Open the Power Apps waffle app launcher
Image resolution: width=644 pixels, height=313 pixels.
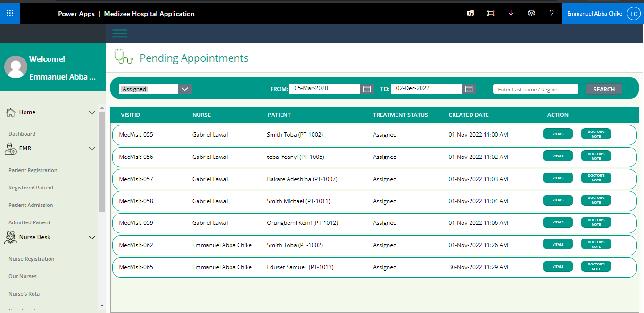pos(10,13)
